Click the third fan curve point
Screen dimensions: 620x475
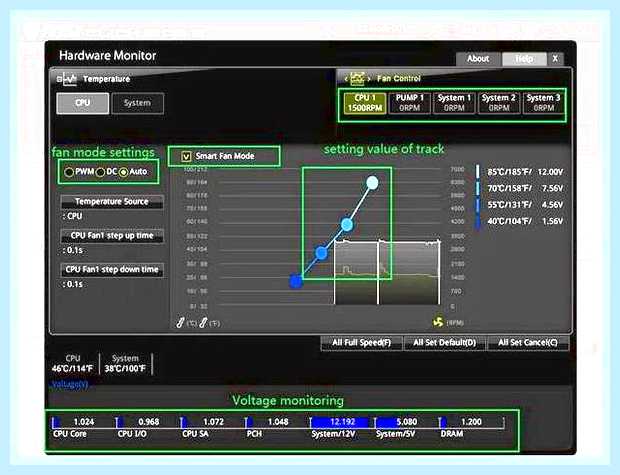point(321,253)
